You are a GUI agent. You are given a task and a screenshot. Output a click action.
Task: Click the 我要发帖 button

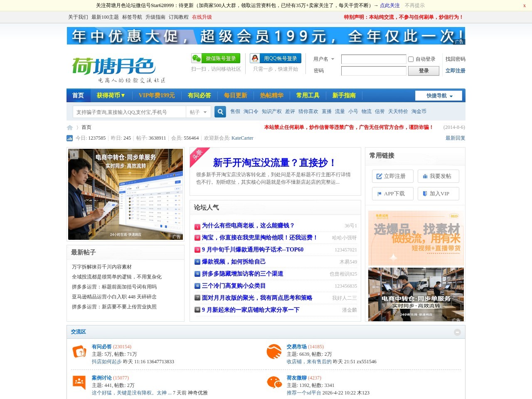pyautogui.click(x=438, y=176)
